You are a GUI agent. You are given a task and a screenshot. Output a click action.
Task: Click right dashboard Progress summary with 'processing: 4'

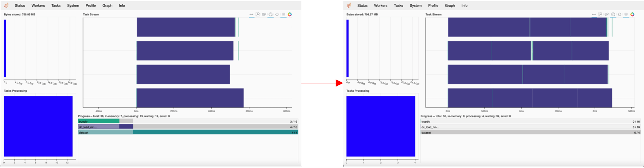tap(466, 116)
